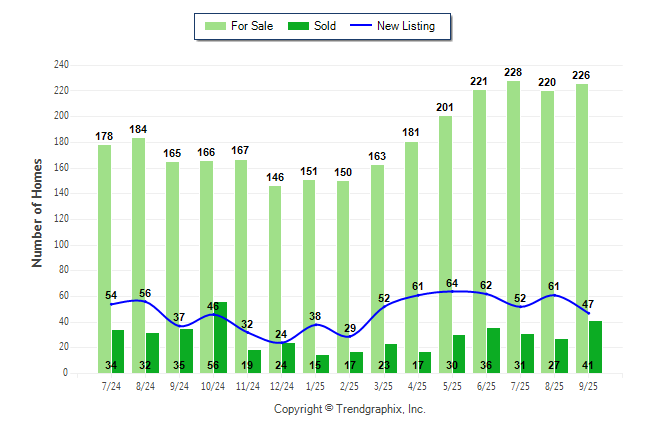The image size is (646, 434).
Task: Click the For Sale light green legend swatch
Action: (214, 26)
